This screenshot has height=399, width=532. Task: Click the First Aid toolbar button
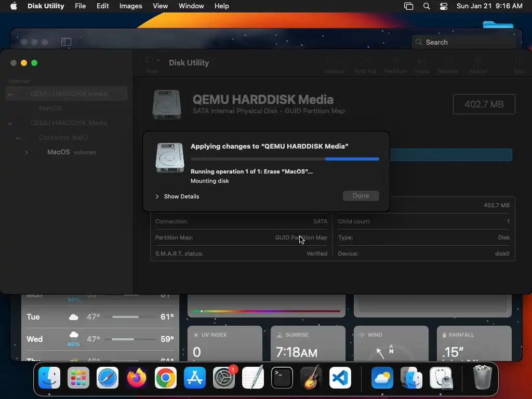click(365, 65)
